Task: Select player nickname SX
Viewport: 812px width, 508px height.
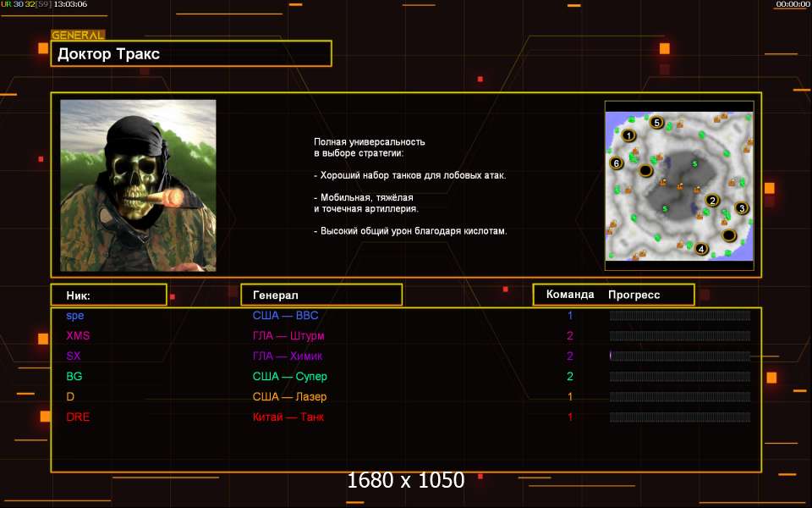Action: (74, 356)
